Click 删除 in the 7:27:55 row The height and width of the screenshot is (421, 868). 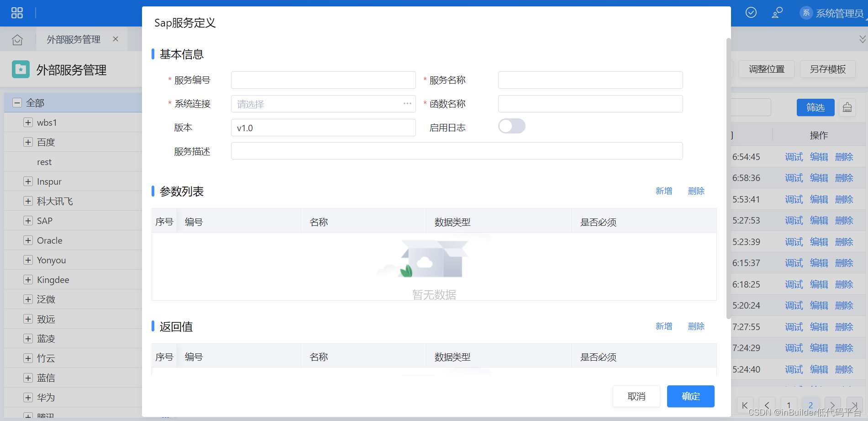pos(844,327)
